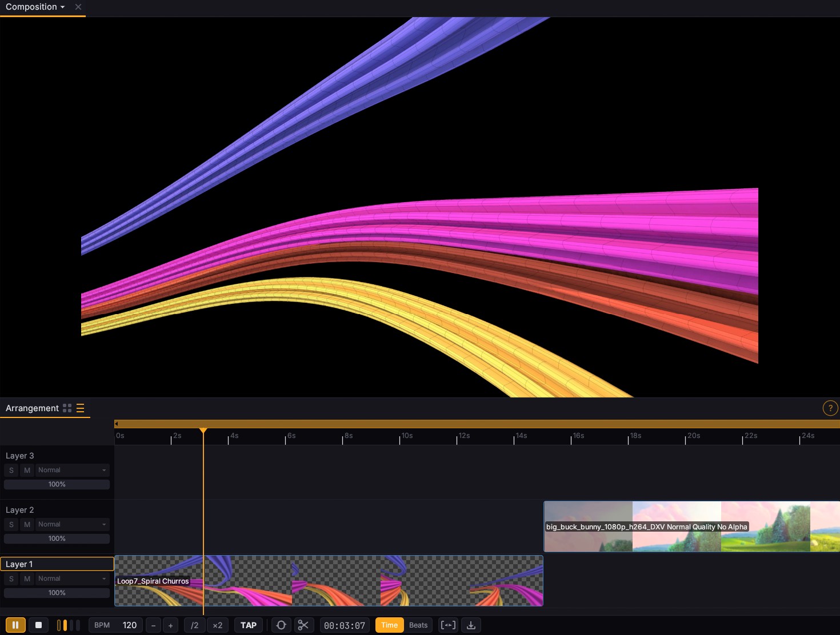Click the orange loop range bar
840x635 pixels.
[x=477, y=424]
